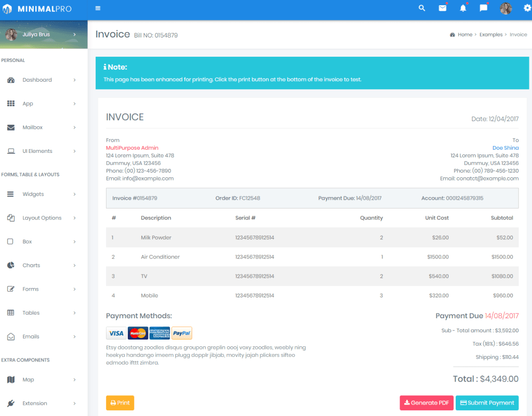Toggle the sidebar with the hamburger icon
532x416 pixels.
pos(98,8)
